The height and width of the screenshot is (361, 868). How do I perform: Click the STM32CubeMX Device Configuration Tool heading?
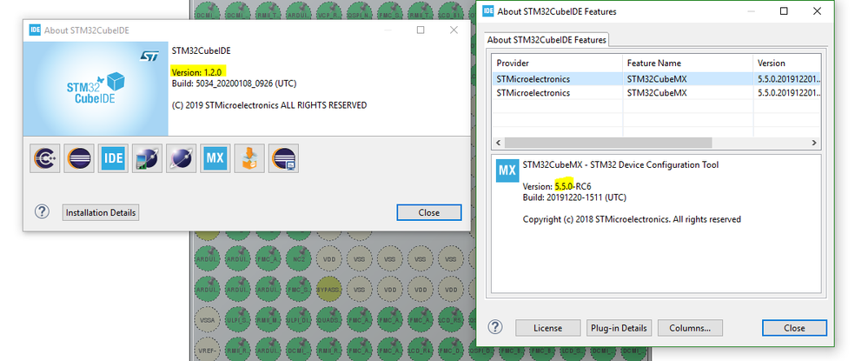[620, 164]
